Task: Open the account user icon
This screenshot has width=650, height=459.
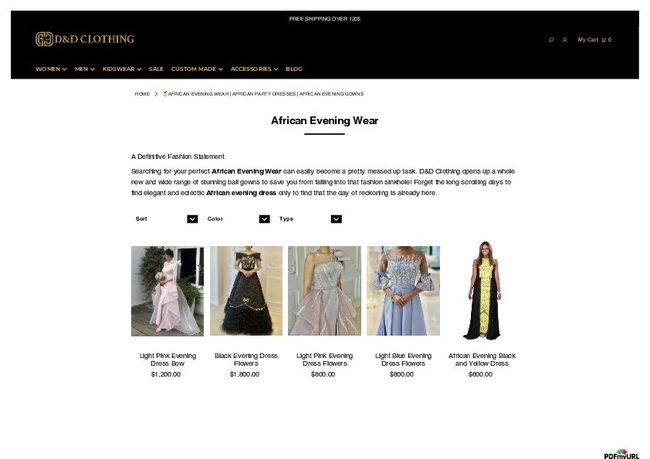Action: point(565,40)
